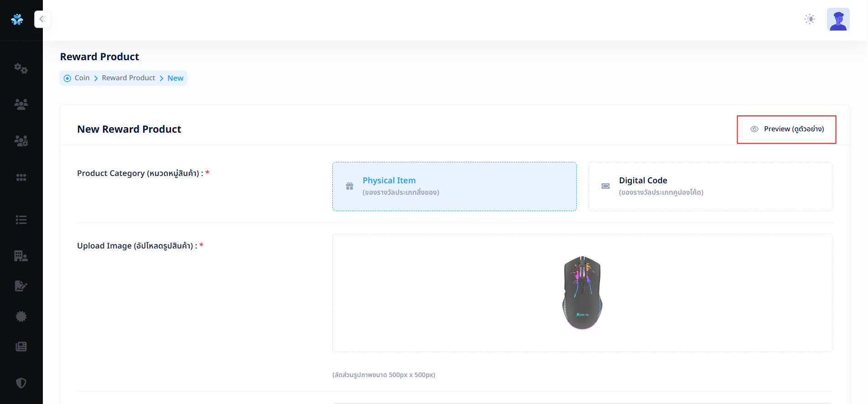Image resolution: width=868 pixels, height=404 pixels.
Task: Toggle the light/dark theme sun icon
Action: tap(810, 19)
